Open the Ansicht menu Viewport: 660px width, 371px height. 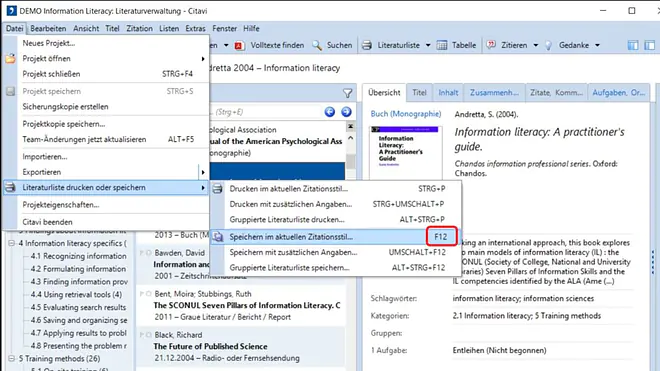86,29
